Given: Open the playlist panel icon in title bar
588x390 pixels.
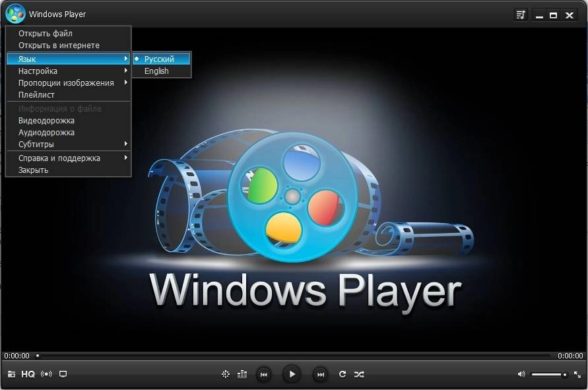Looking at the screenshot, I should (x=521, y=15).
